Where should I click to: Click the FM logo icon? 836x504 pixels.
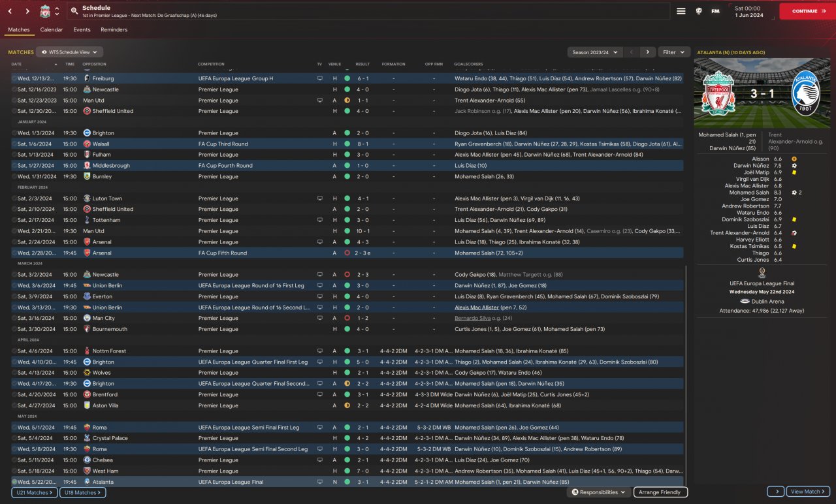(715, 11)
